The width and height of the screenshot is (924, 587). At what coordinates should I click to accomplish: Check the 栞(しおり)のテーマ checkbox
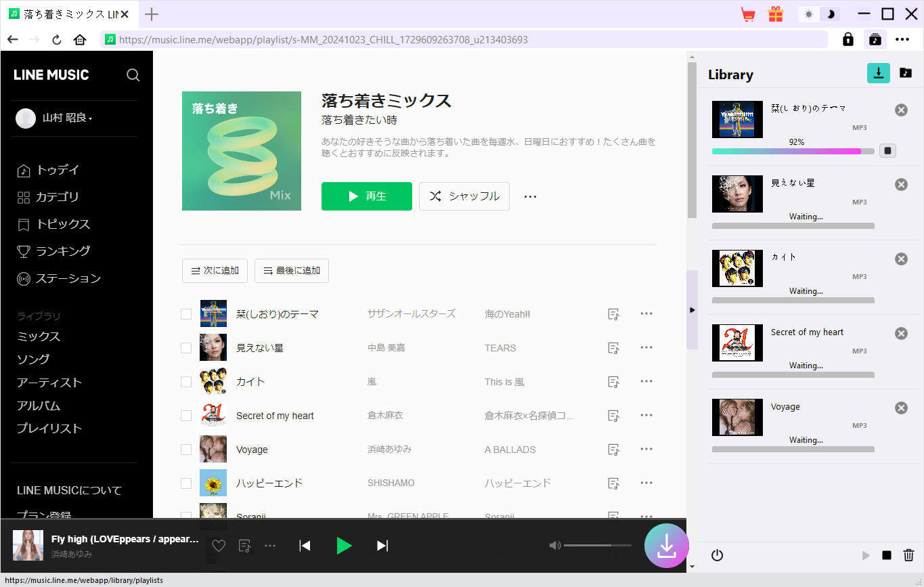(x=186, y=314)
